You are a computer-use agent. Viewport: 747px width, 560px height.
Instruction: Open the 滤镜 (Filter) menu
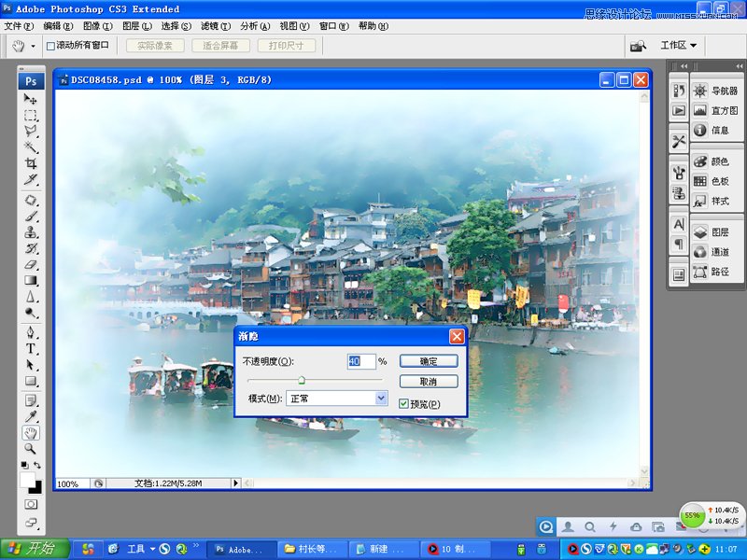click(211, 27)
